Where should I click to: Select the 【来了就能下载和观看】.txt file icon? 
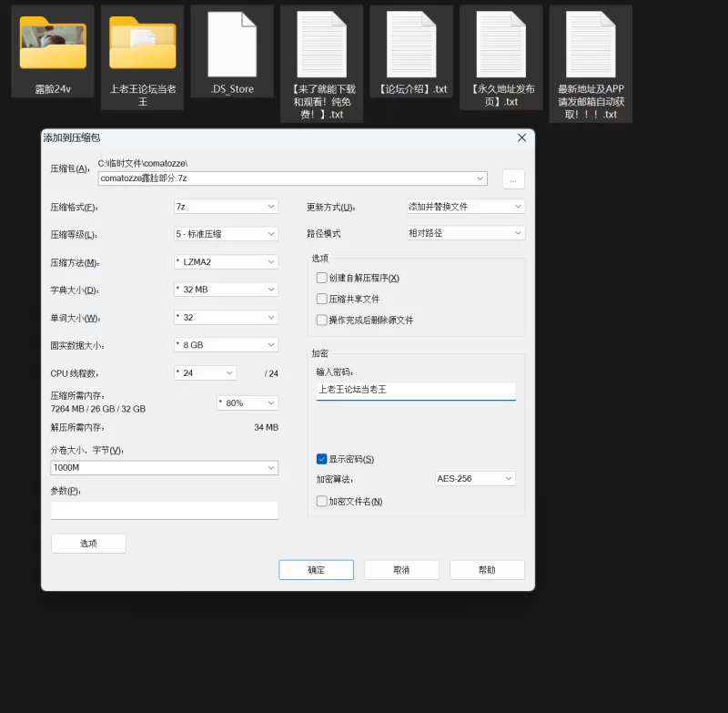click(x=322, y=44)
